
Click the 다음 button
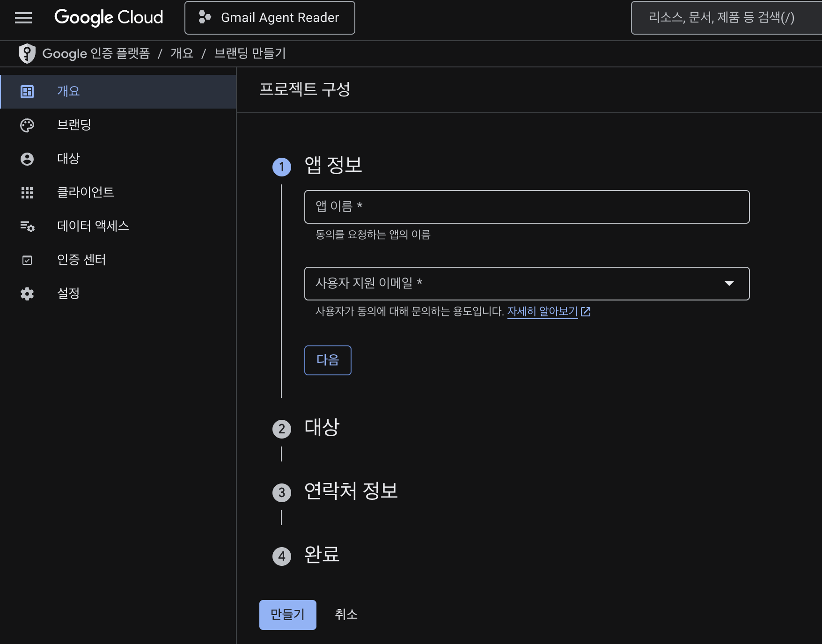(x=328, y=360)
